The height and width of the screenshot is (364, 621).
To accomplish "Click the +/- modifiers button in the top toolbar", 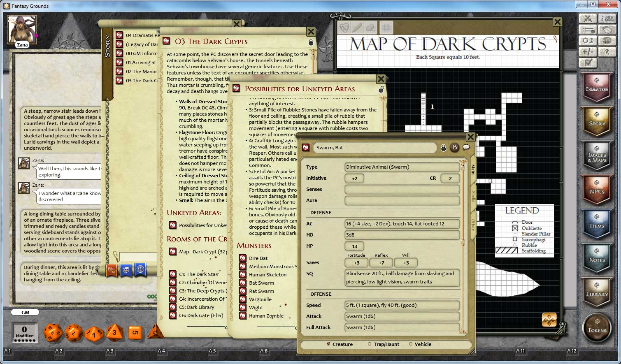I will click(x=588, y=52).
